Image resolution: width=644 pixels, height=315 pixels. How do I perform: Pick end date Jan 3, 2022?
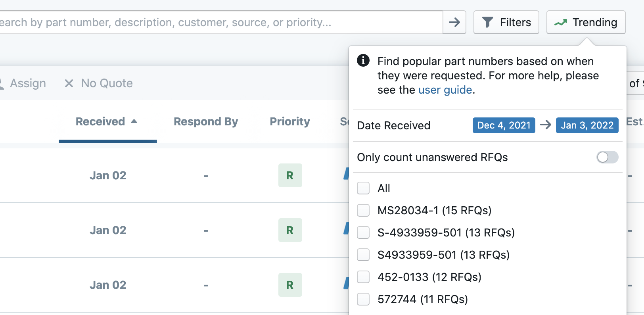587,125
